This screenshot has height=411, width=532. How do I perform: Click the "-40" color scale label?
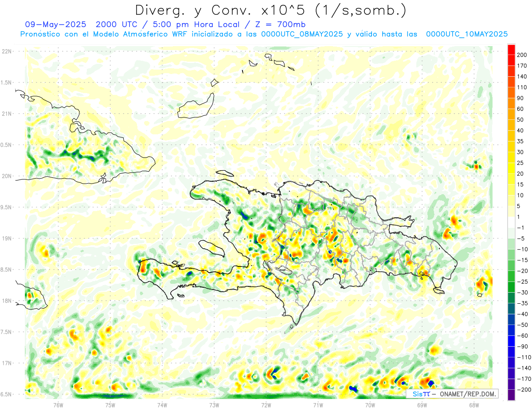point(523,314)
